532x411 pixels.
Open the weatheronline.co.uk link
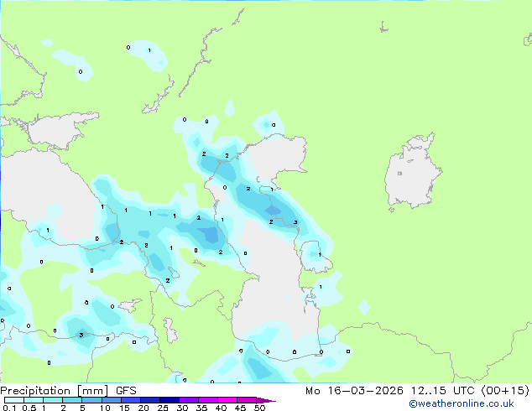[x=462, y=403]
